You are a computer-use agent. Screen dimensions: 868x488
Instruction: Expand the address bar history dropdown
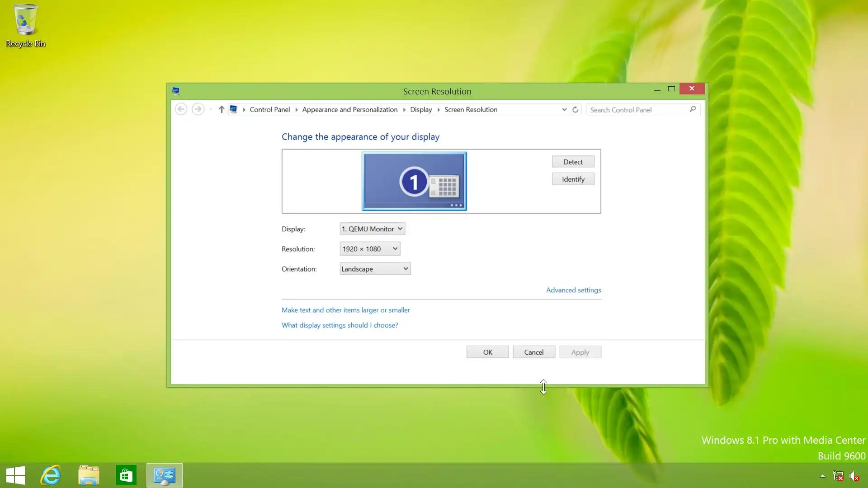click(564, 110)
